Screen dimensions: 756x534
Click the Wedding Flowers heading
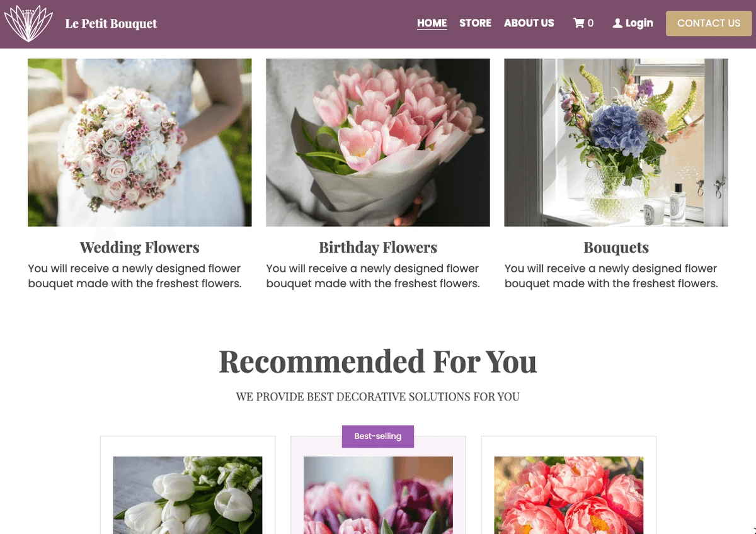coord(140,247)
